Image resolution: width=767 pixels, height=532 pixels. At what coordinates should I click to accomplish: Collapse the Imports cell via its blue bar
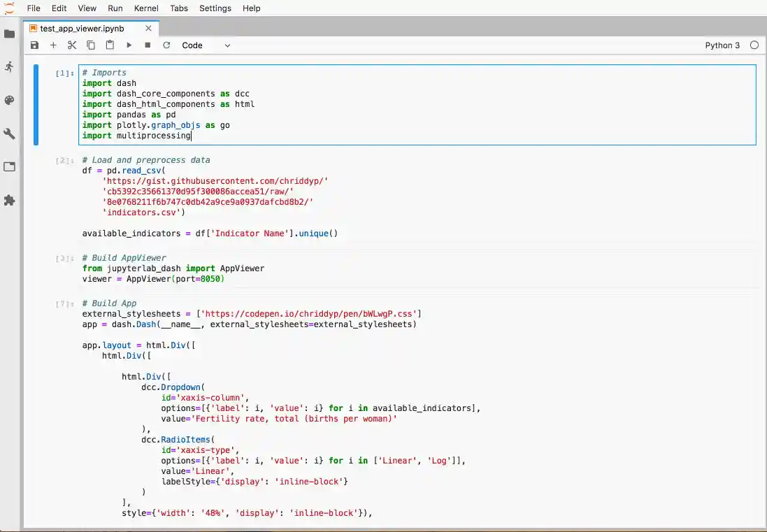pos(36,103)
